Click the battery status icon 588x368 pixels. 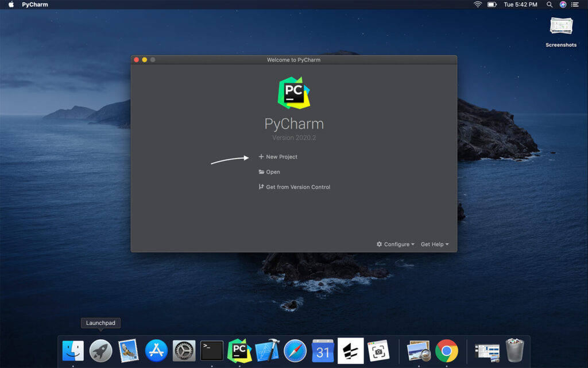492,5
